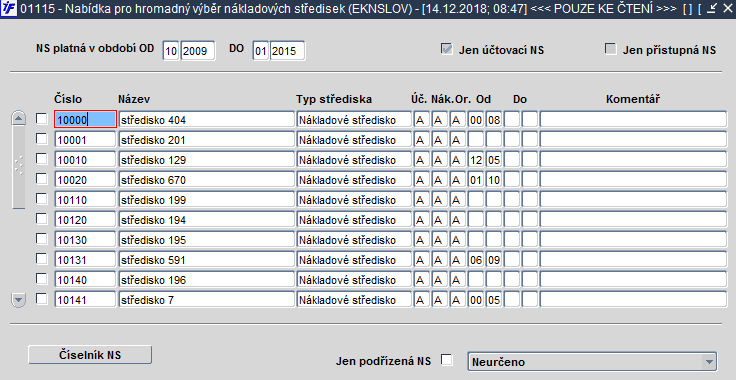736x380 pixels.
Task: Tick the checkbox for středisko 129
Action: pyautogui.click(x=42, y=159)
